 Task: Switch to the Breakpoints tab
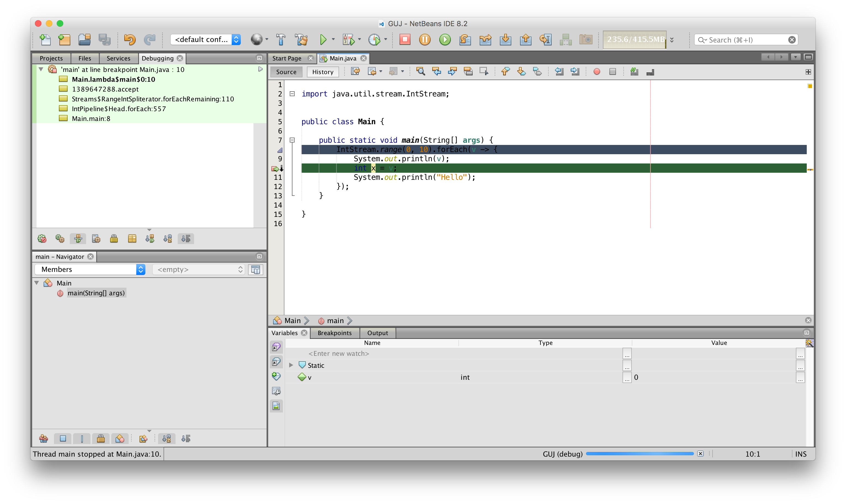click(334, 333)
